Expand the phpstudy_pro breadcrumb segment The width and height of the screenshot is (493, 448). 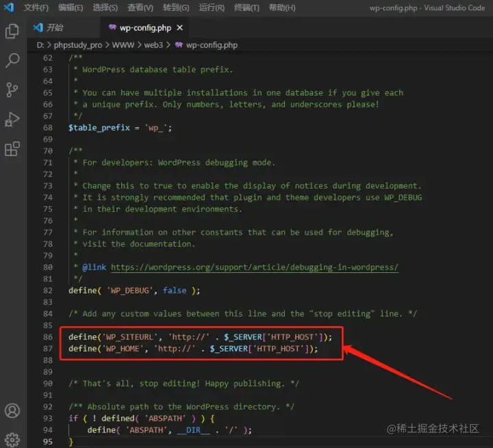(78, 45)
